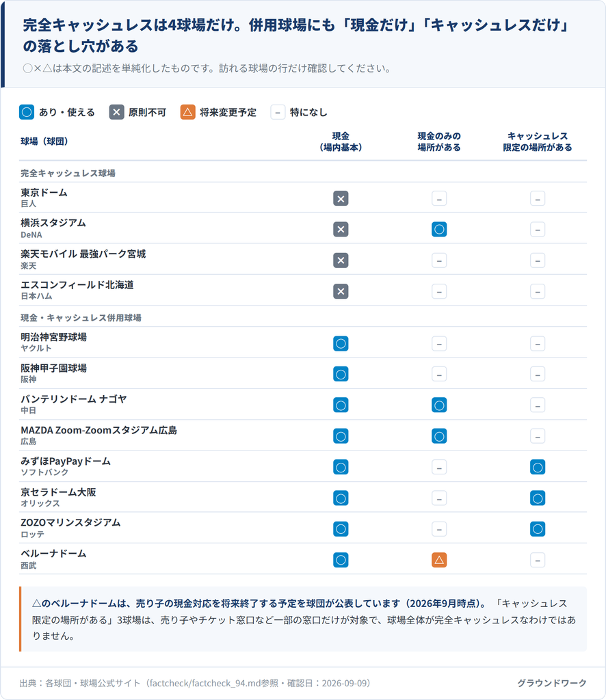Click the 阪神甲子園球場 stadium name
Image resolution: width=606 pixels, height=700 pixels.
pyautogui.click(x=53, y=368)
